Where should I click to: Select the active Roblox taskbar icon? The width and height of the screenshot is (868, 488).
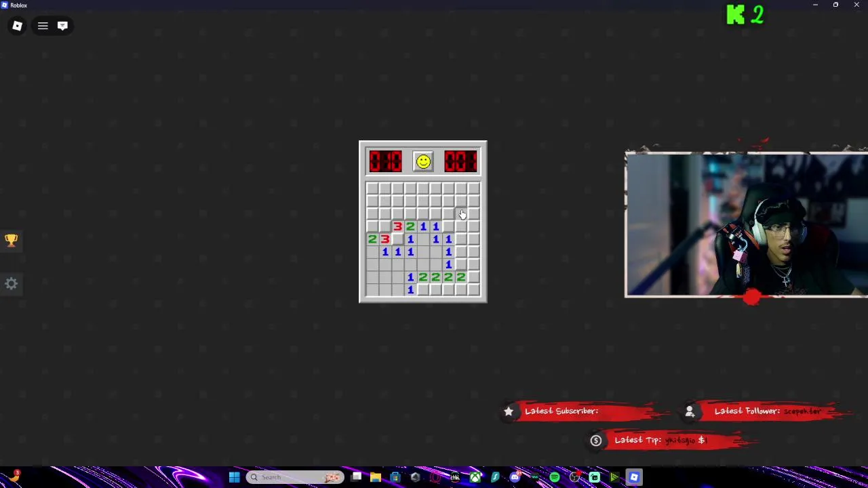[x=634, y=477]
